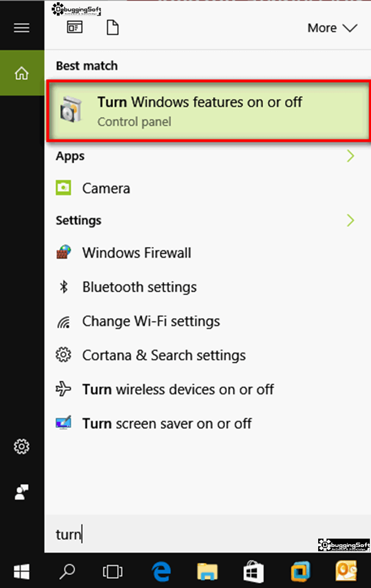The width and height of the screenshot is (371, 588).
Task: Open the settings gear in the sidebar
Action: pos(22,447)
